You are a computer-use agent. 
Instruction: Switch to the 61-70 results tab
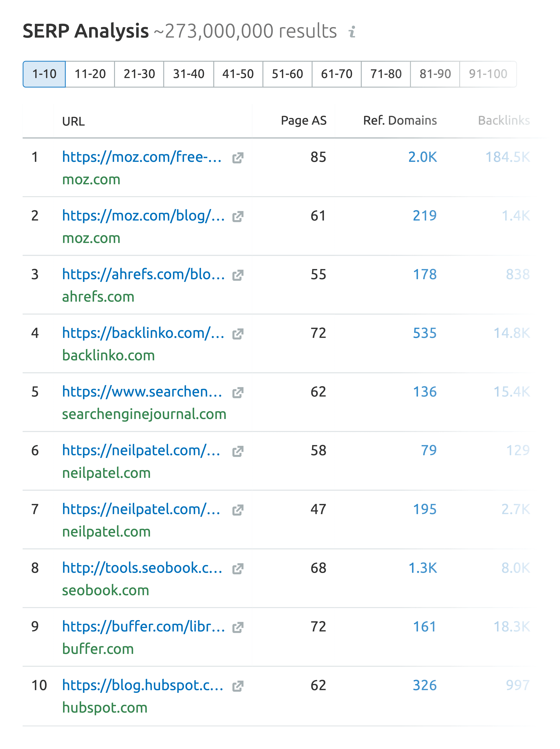(x=337, y=74)
